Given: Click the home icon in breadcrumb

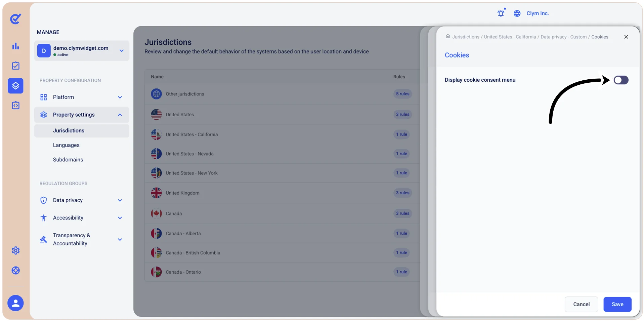Looking at the screenshot, I should coord(447,36).
